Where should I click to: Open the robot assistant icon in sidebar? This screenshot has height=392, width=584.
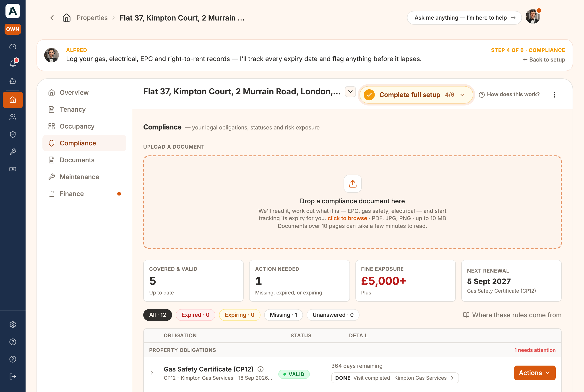tap(13, 81)
